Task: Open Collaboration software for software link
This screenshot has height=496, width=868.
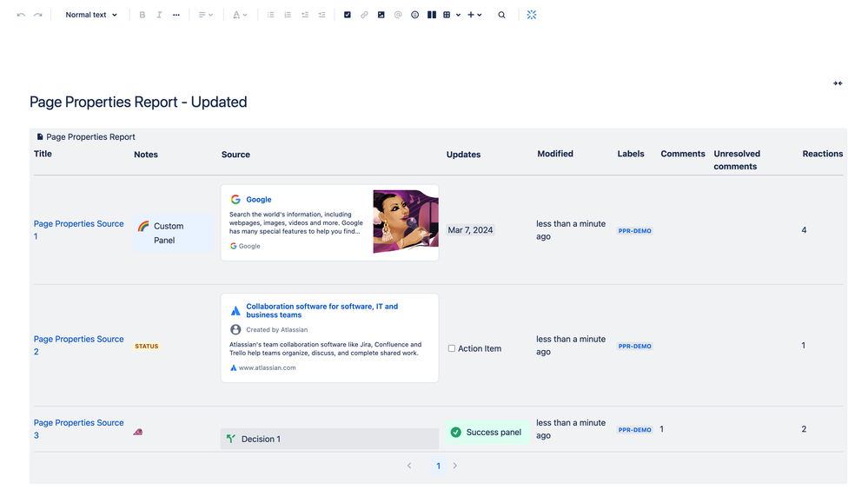Action: coord(322,311)
